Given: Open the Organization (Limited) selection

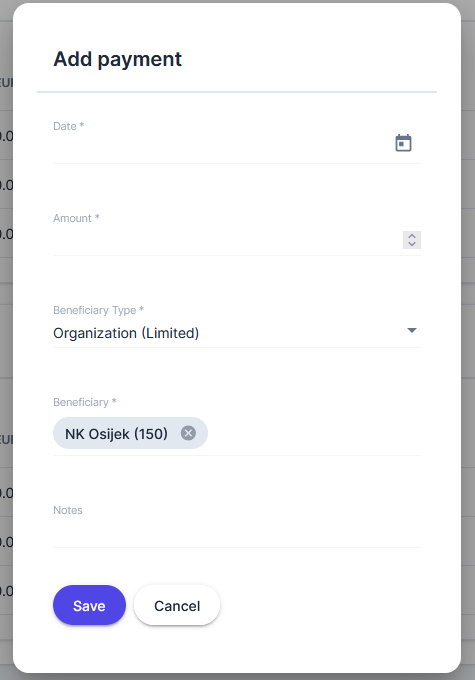Looking at the screenshot, I should point(237,333).
